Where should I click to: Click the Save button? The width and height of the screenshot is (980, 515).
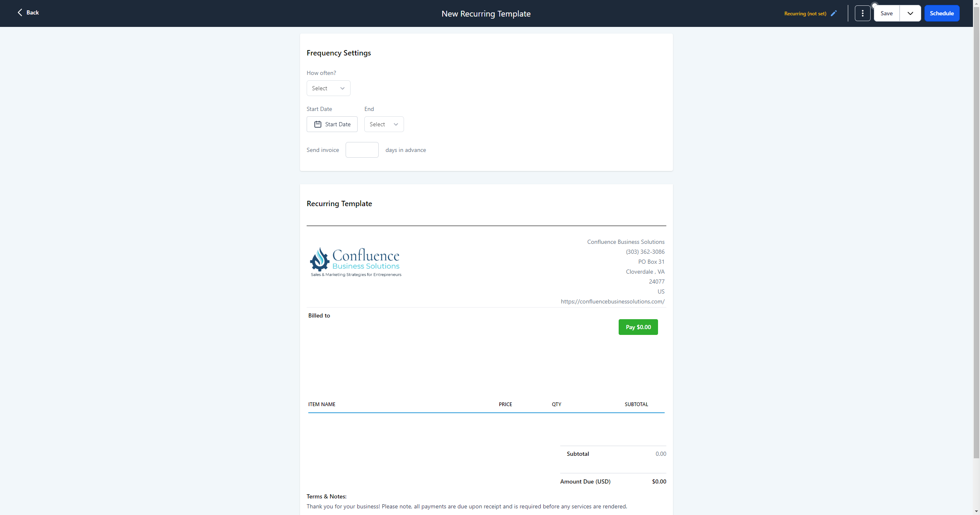(x=886, y=13)
